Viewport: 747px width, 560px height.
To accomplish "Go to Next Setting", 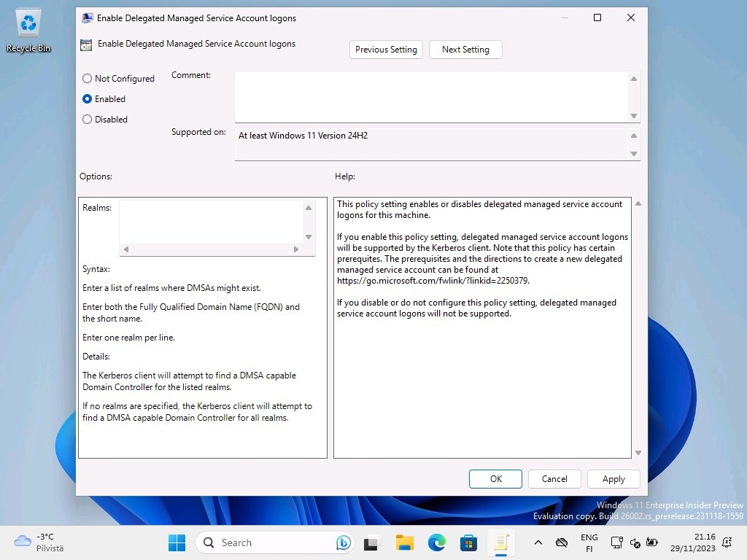I will point(465,50).
